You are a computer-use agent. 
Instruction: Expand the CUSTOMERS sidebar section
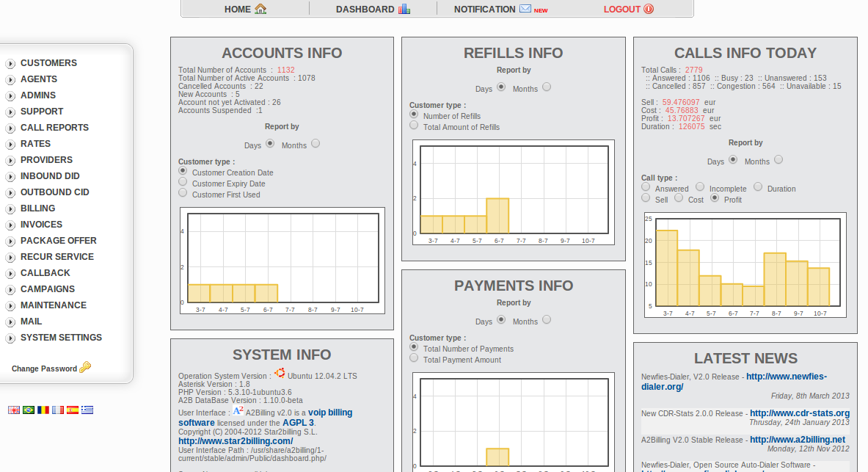[x=10, y=64]
